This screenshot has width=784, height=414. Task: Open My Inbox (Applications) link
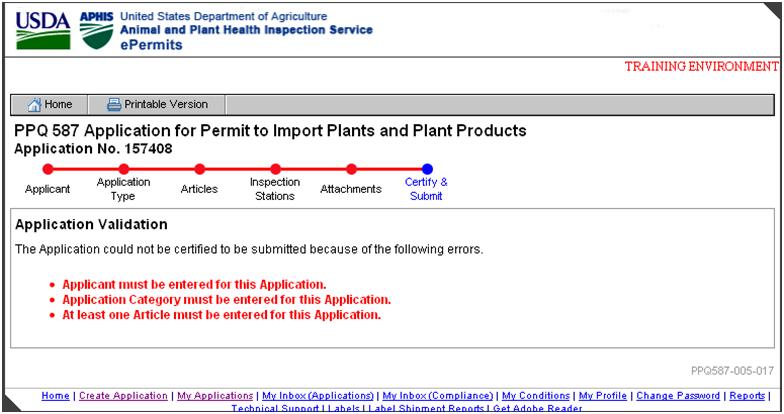[318, 396]
